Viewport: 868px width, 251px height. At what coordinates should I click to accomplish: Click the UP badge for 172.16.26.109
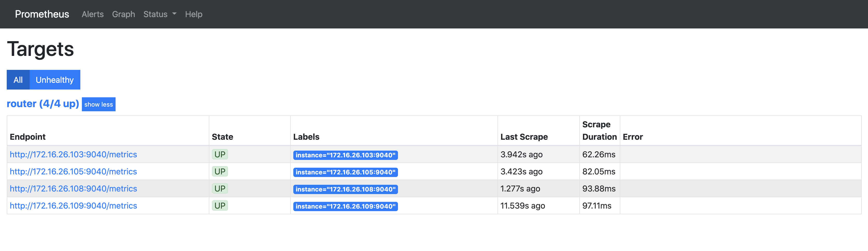(x=220, y=206)
